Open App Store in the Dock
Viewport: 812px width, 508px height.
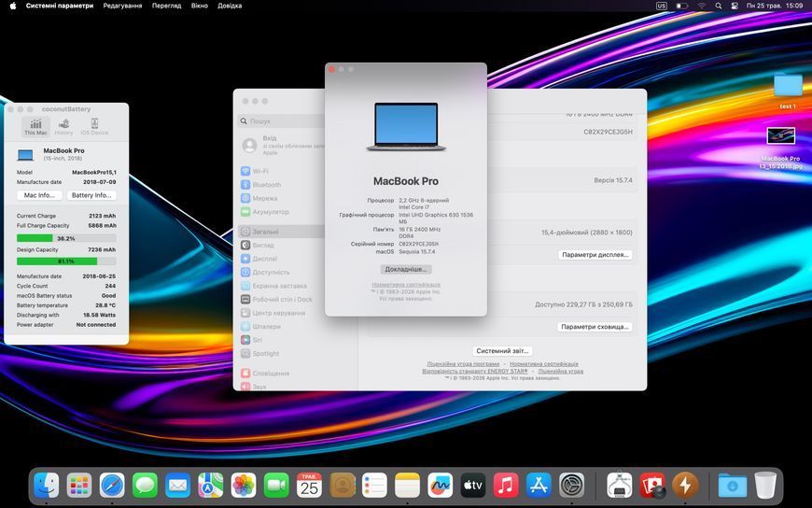click(x=539, y=486)
